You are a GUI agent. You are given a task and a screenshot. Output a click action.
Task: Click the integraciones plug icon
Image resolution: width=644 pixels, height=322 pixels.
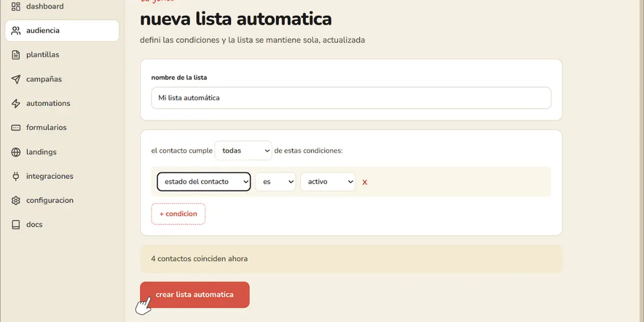click(16, 176)
